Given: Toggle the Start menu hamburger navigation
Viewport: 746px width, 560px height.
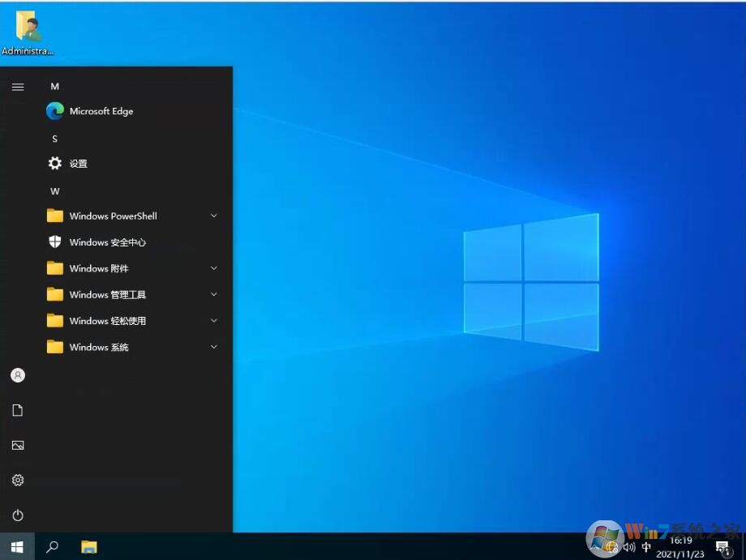Looking at the screenshot, I should pyautogui.click(x=18, y=87).
